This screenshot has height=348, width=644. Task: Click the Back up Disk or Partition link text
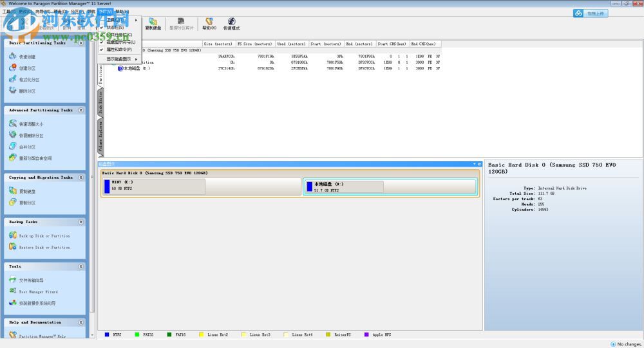coord(44,236)
